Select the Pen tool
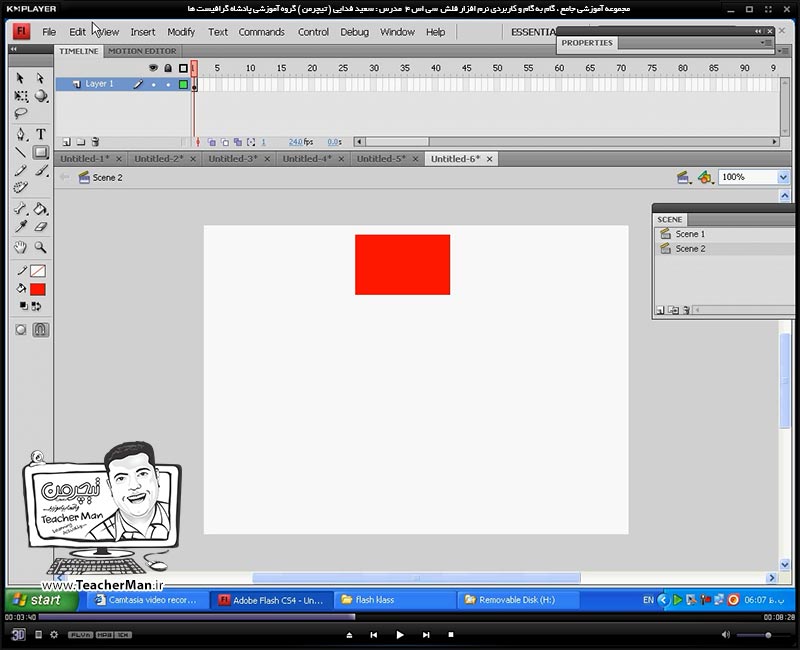Screen dimensions: 800x650 pos(20,134)
